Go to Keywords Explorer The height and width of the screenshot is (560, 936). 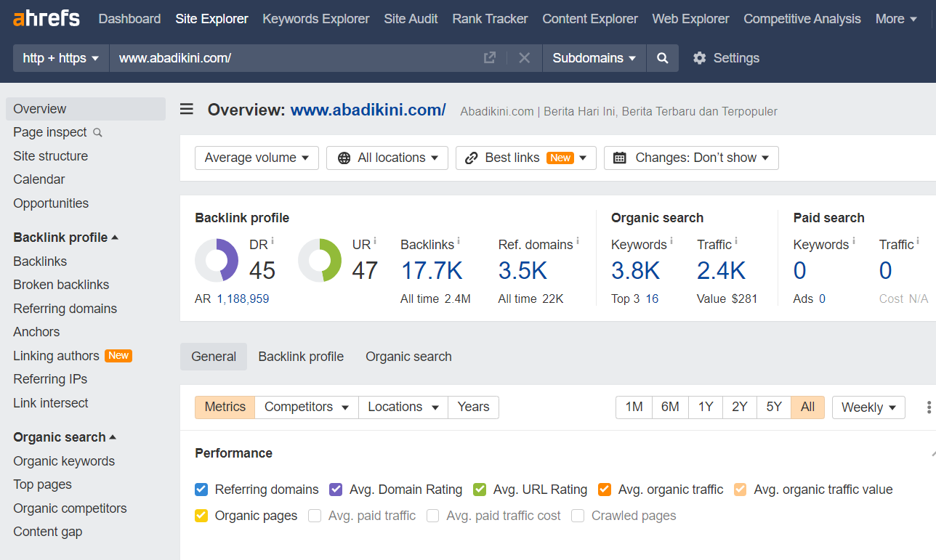click(316, 19)
